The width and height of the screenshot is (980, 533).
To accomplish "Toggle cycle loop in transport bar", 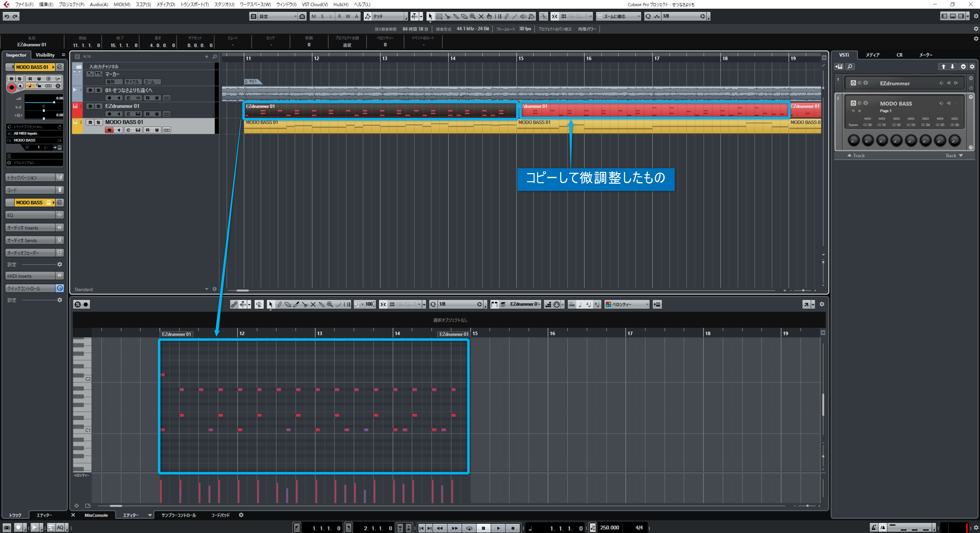I will click(469, 528).
